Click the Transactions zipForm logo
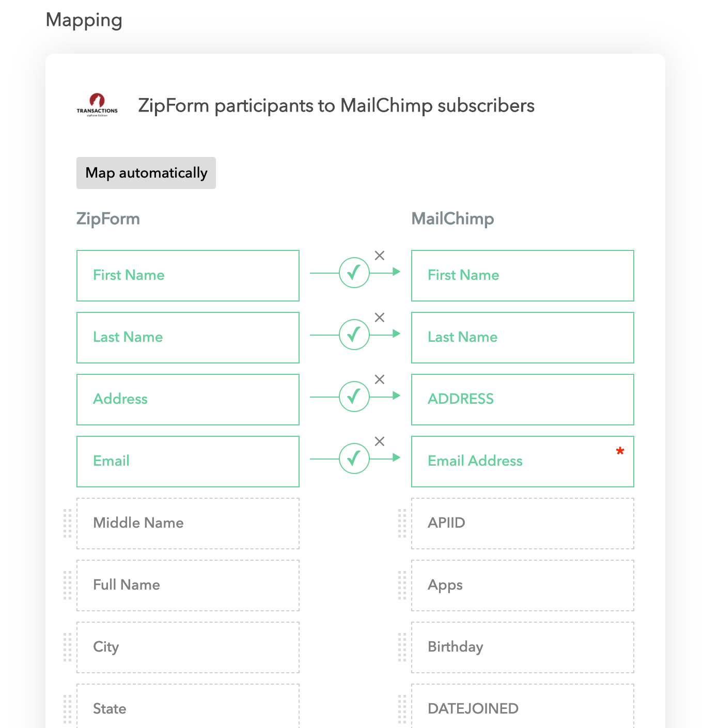 [x=97, y=105]
